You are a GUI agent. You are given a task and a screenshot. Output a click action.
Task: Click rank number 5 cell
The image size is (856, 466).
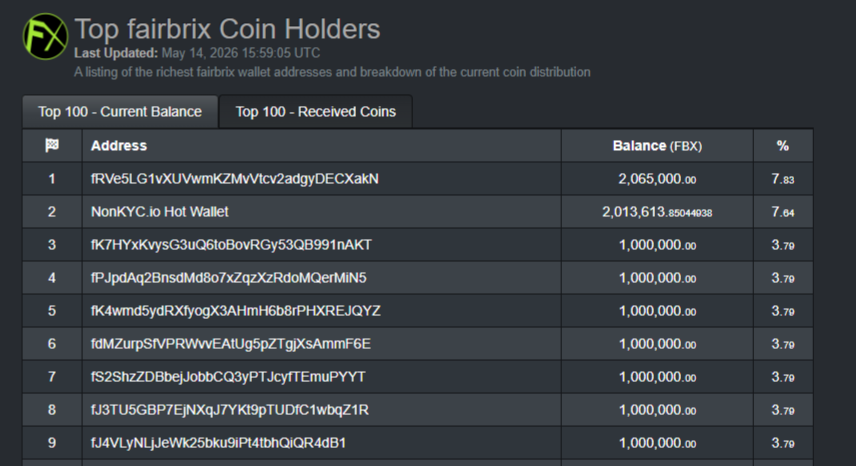click(x=52, y=310)
